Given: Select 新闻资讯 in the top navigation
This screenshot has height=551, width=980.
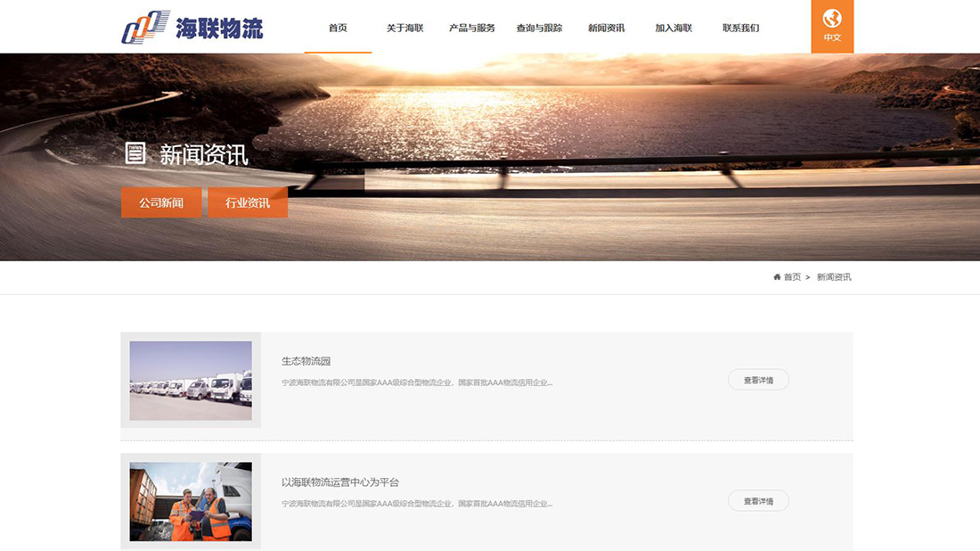Looking at the screenshot, I should coord(606,28).
